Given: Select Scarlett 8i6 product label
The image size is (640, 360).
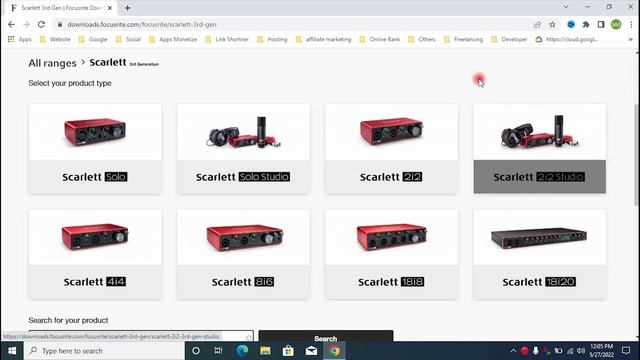Looking at the screenshot, I should [x=243, y=282].
